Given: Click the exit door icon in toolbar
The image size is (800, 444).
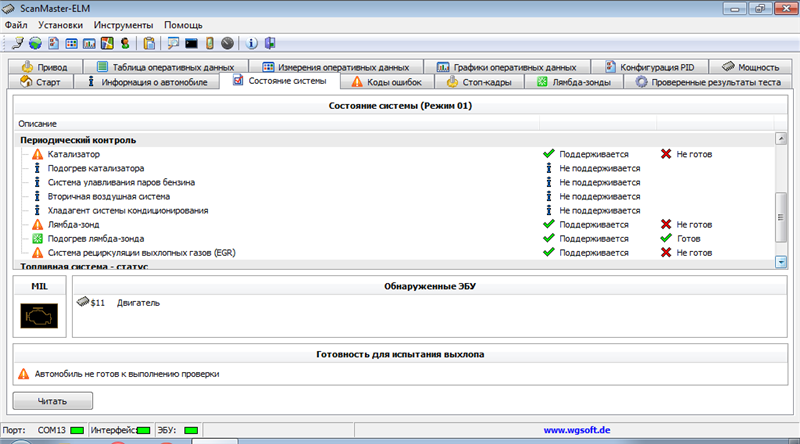Looking at the screenshot, I should pos(269,43).
